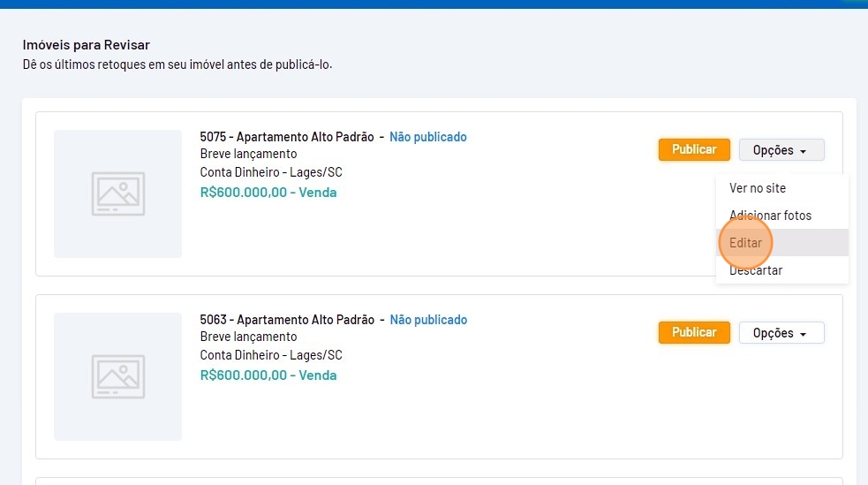The width and height of the screenshot is (868, 485).
Task: Open the '5063 - Apartamento Alto Padrão' title
Action: coord(287,320)
